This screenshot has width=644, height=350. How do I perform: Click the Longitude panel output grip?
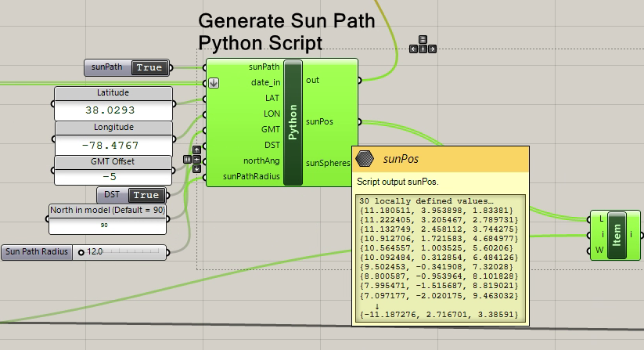click(x=174, y=139)
